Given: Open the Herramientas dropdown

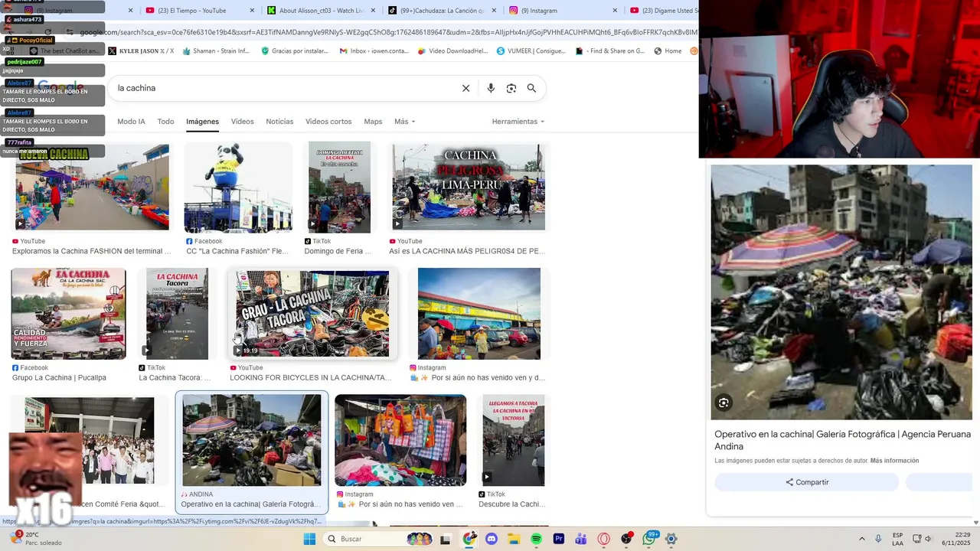Looking at the screenshot, I should click(x=518, y=122).
